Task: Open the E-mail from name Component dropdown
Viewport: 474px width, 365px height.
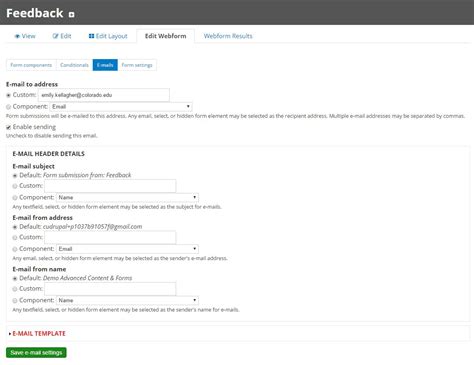Action: 127,300
